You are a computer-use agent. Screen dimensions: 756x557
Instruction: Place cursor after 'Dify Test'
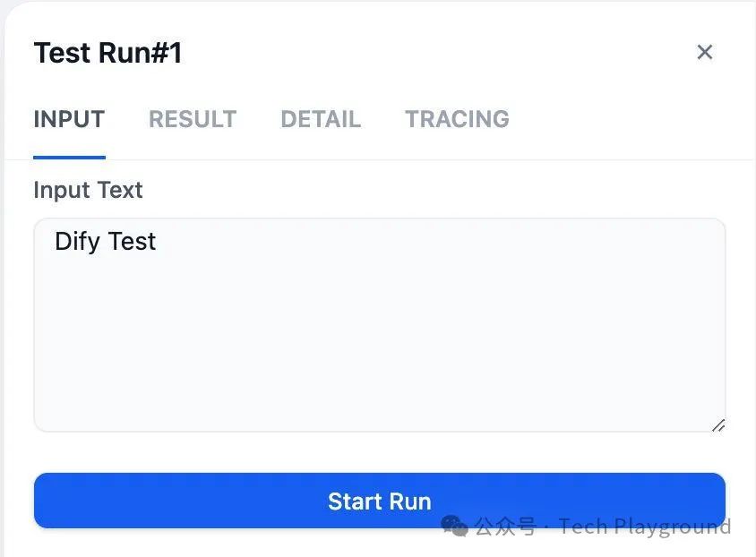(x=161, y=241)
